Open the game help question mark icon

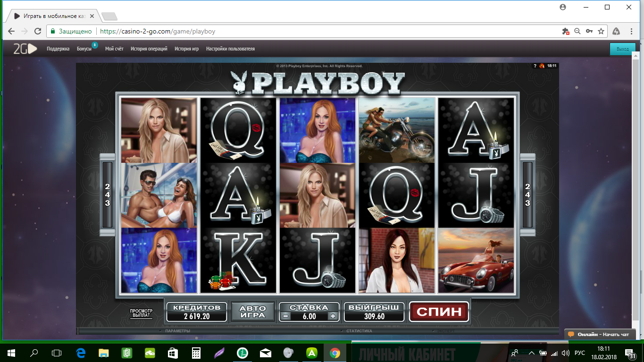535,66
